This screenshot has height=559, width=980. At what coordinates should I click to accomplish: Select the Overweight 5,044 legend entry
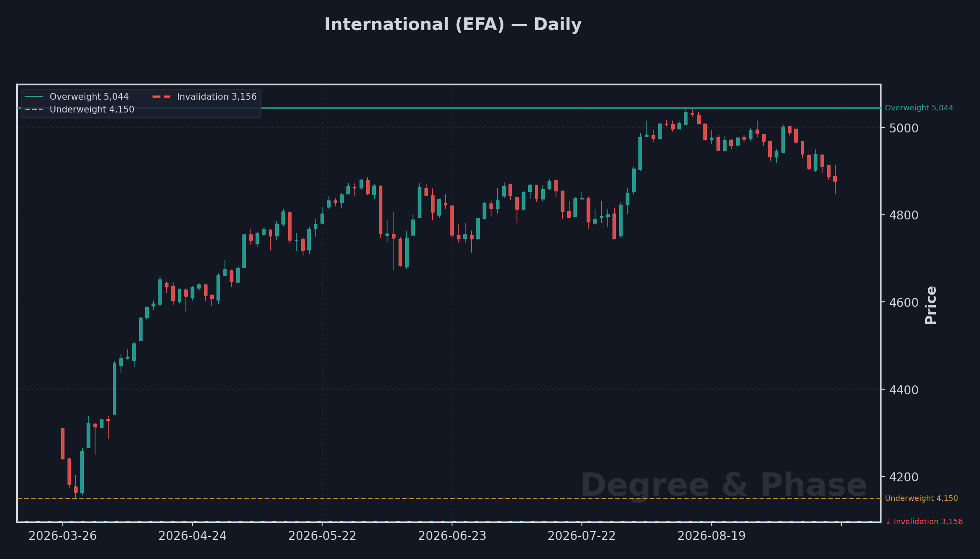tap(76, 97)
